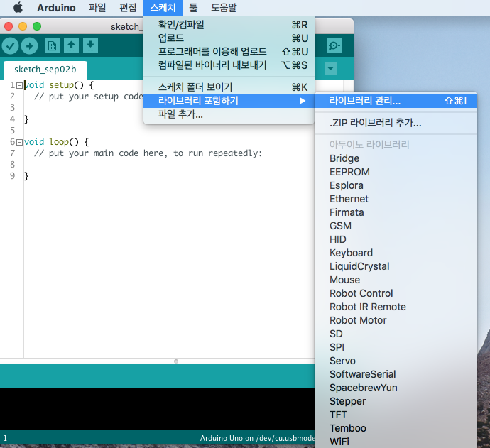Viewport: 490px width, 448px height.
Task: Click the yellow minimize window button
Action: (23, 26)
